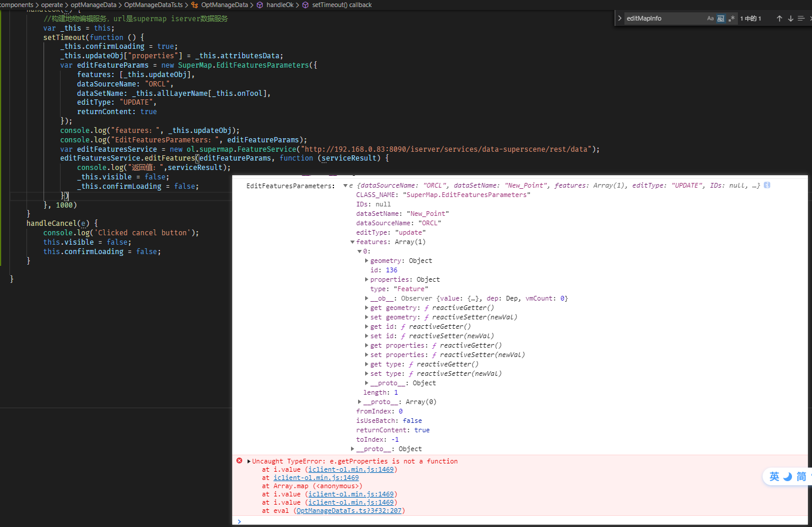Open the last i.value iclient-ol.min.js:1469 link
This screenshot has height=527, width=812.
(351, 503)
